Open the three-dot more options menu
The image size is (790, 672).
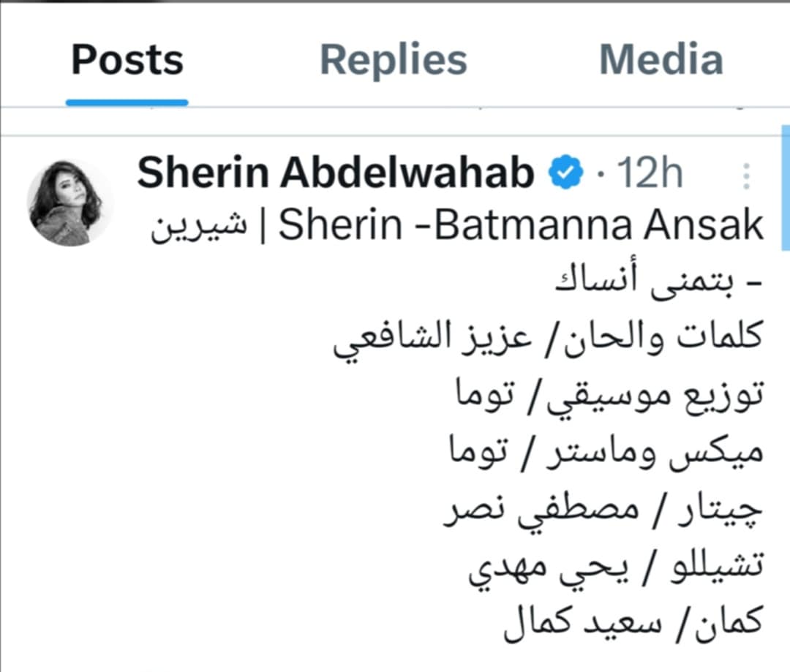coord(746,176)
